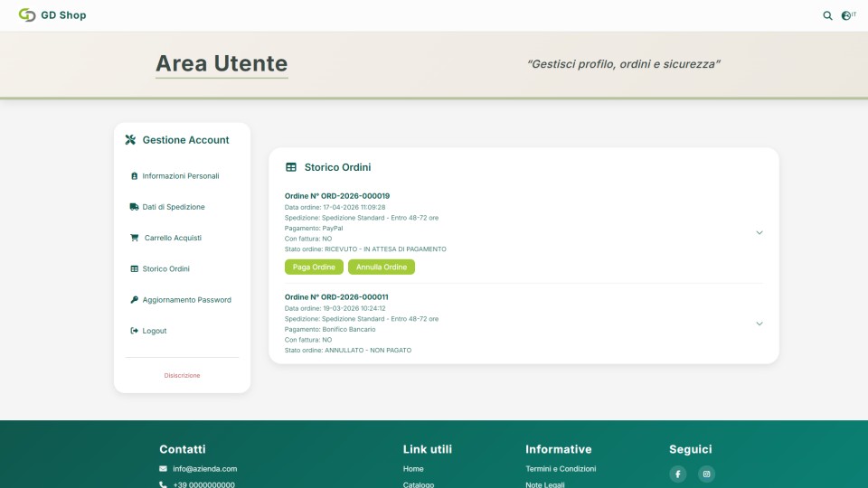Viewport: 868px width, 488px height.
Task: Open info@azienda.com email link
Action: click(205, 469)
